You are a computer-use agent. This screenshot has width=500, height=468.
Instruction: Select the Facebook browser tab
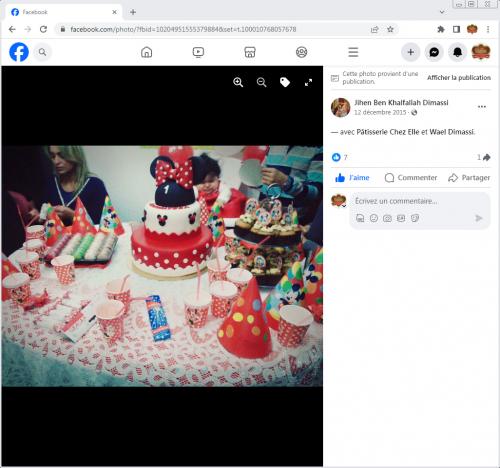click(x=63, y=12)
